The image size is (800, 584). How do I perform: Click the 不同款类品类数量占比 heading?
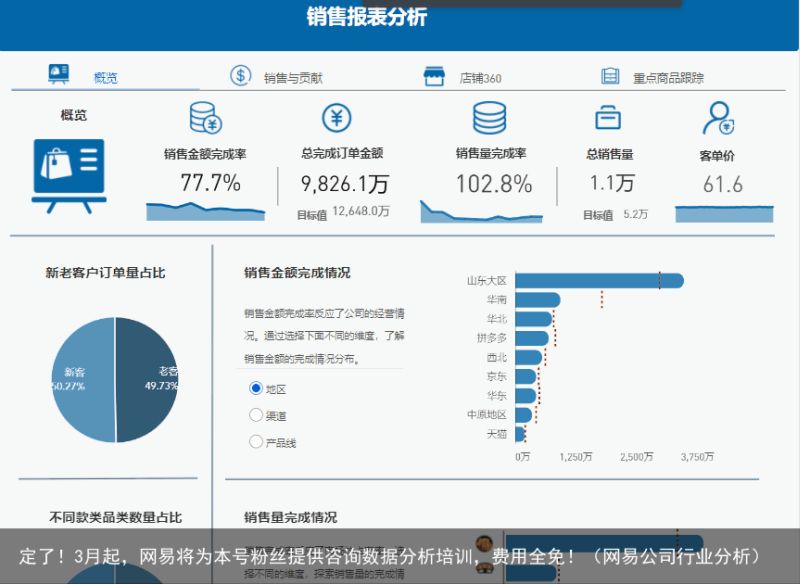click(x=115, y=518)
